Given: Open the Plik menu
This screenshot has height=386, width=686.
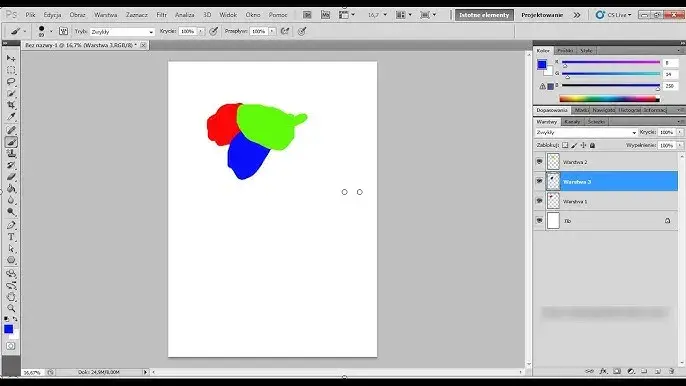Looking at the screenshot, I should coord(30,15).
